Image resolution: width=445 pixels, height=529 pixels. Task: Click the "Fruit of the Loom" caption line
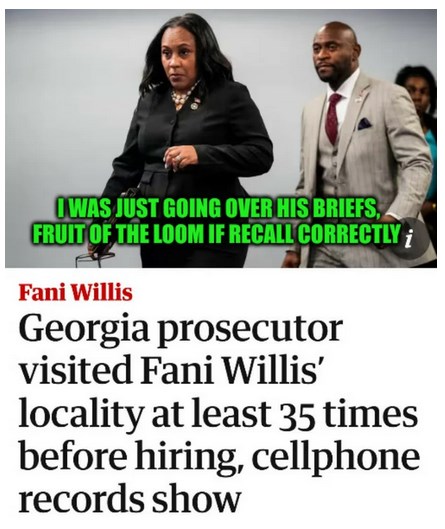coord(216,234)
